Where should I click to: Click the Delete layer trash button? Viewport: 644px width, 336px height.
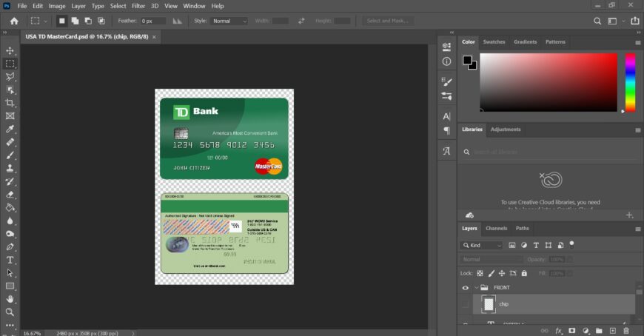click(626, 331)
